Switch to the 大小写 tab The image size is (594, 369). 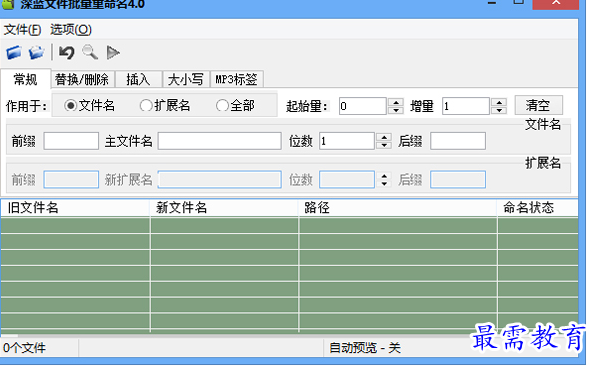coord(186,80)
